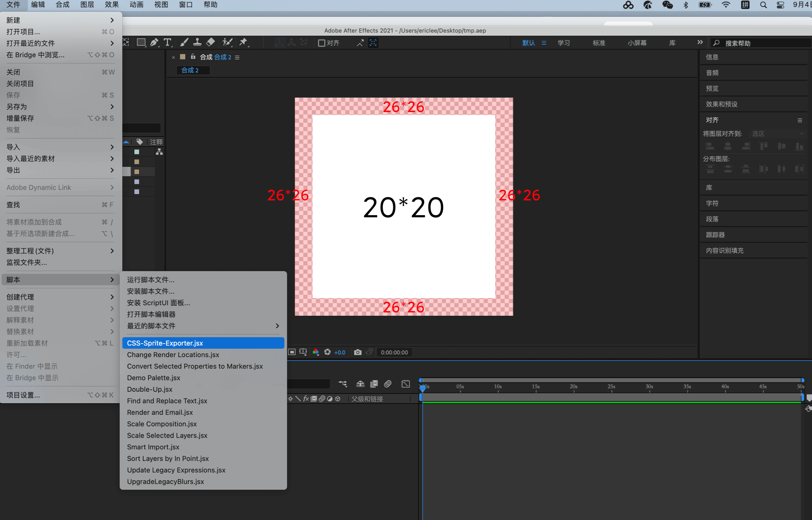This screenshot has height=520, width=812.
Task: Click the local axis mode icon
Action: (x=279, y=43)
